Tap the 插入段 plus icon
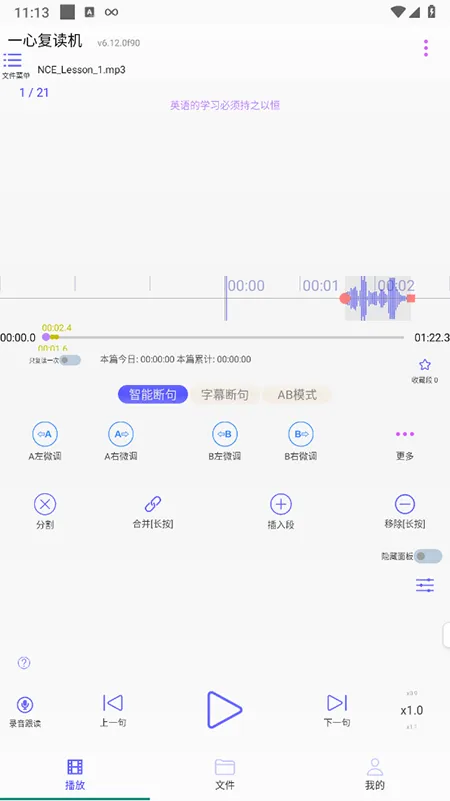 pos(281,504)
